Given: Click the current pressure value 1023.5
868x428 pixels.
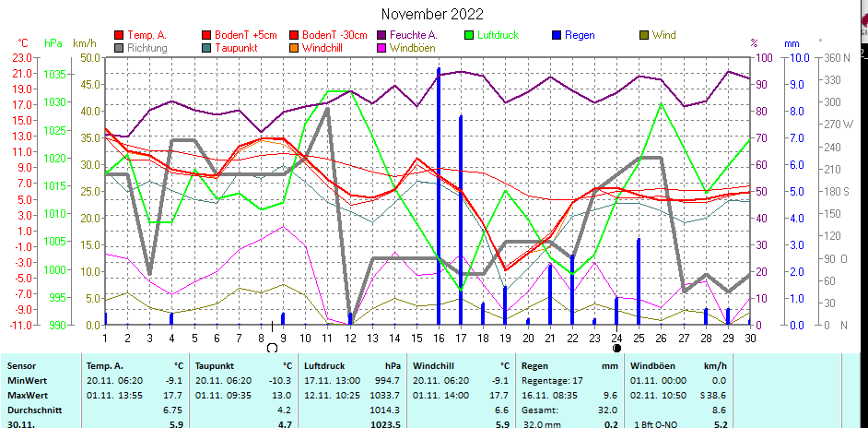Looking at the screenshot, I should pos(385,424).
